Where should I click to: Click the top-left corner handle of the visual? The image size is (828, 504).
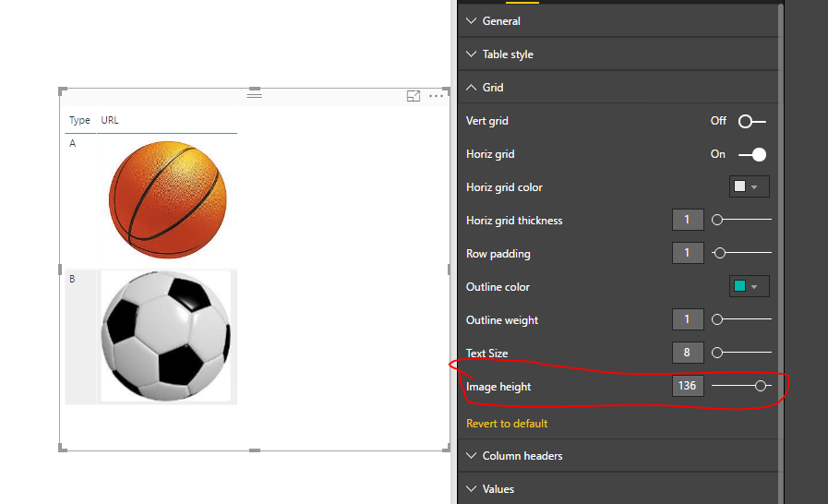click(63, 91)
